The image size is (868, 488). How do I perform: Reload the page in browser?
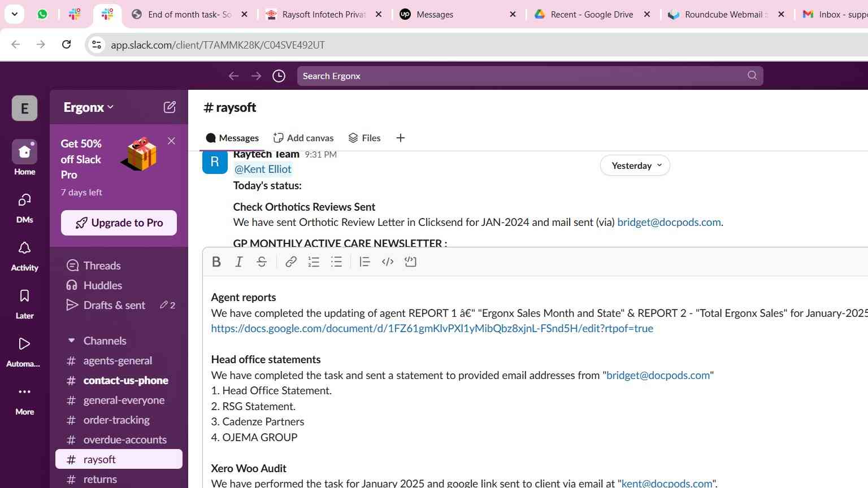tap(66, 44)
